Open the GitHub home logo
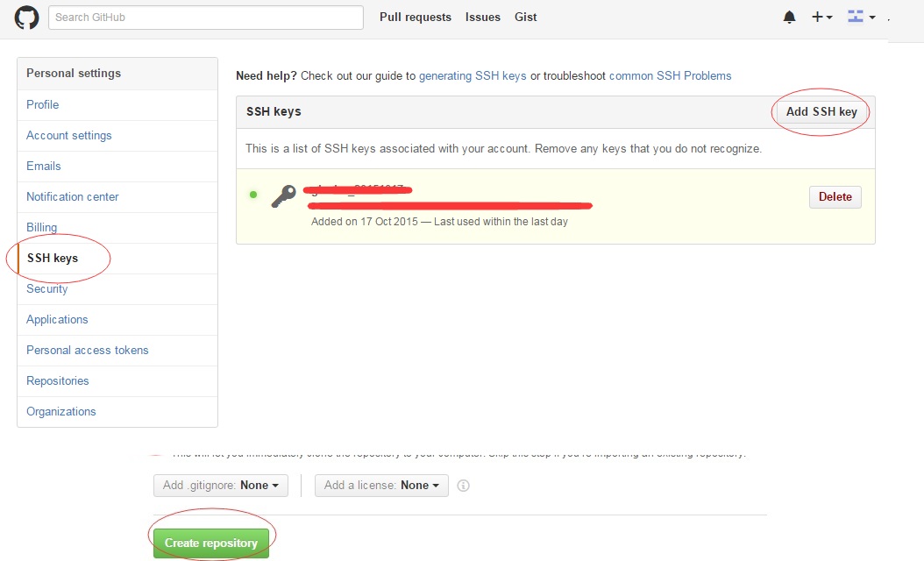 26,17
